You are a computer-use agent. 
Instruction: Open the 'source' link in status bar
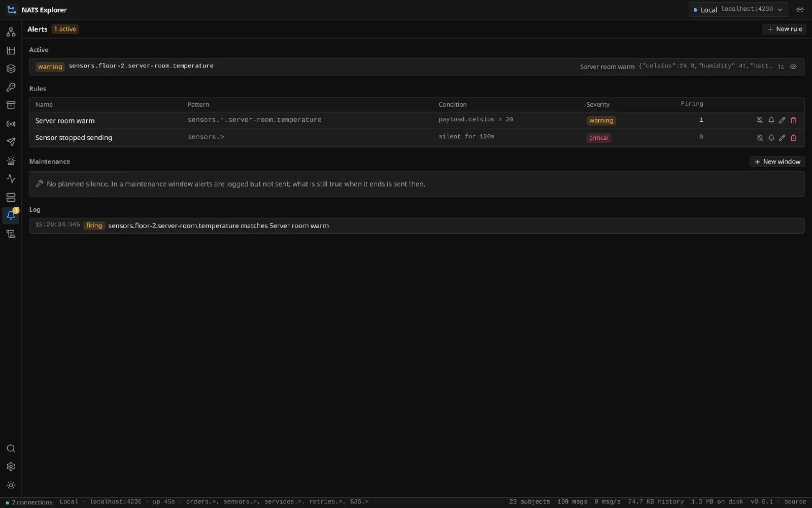pos(795,502)
